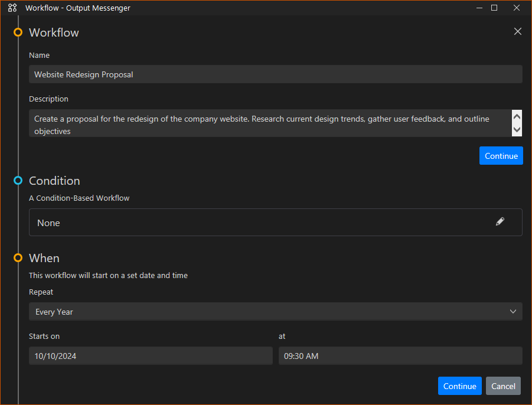Screen dimensions: 532x405
Task: Click the Condition step circle marker
Action: [18, 181]
